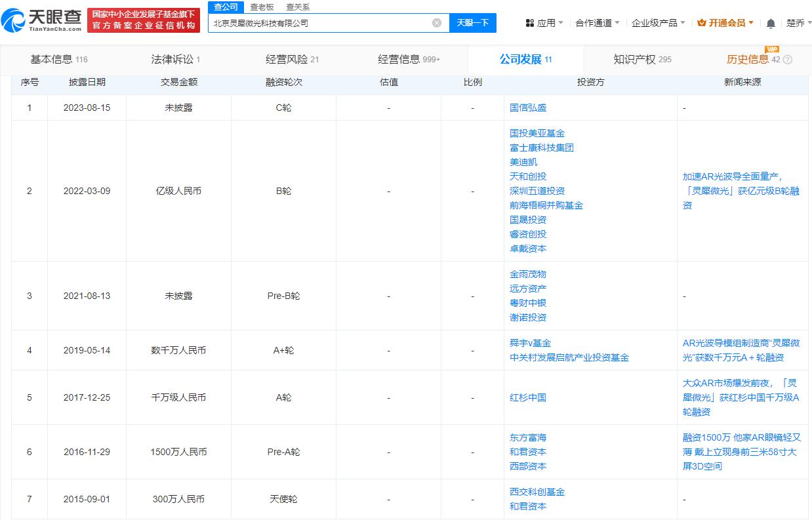Screen dimensions: 812x520
Task: Select the 查公司 search tab
Action: pyautogui.click(x=226, y=7)
